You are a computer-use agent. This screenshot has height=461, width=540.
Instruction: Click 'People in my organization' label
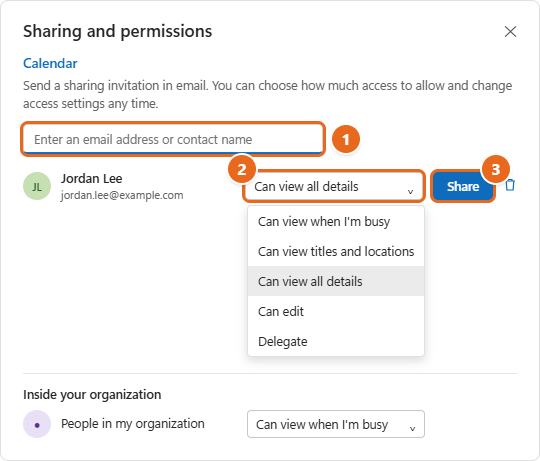pyautogui.click(x=133, y=423)
